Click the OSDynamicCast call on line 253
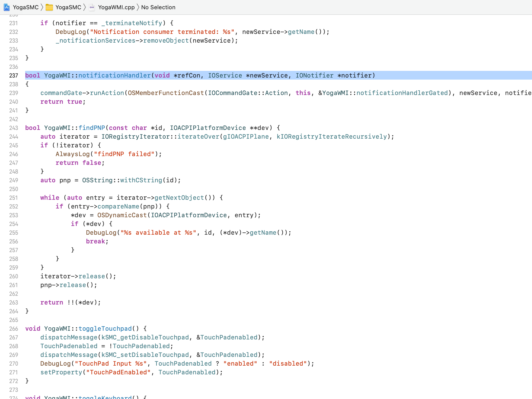This screenshot has height=399, width=532. [121, 215]
